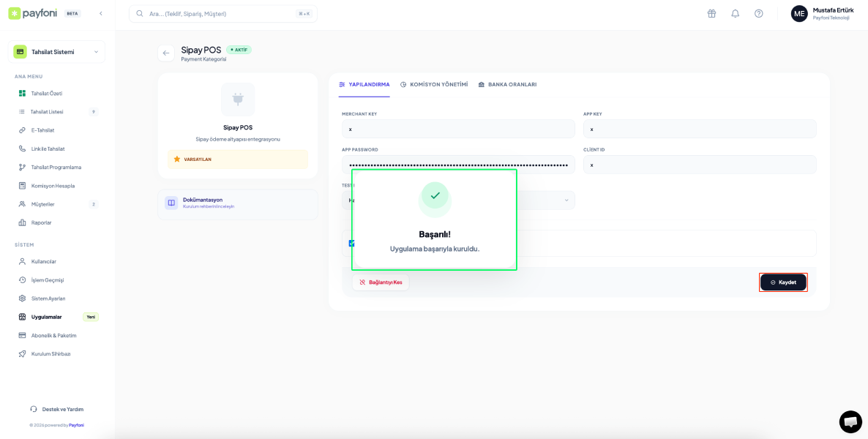Open notifications bell icon
Image resolution: width=868 pixels, height=439 pixels.
pyautogui.click(x=735, y=13)
